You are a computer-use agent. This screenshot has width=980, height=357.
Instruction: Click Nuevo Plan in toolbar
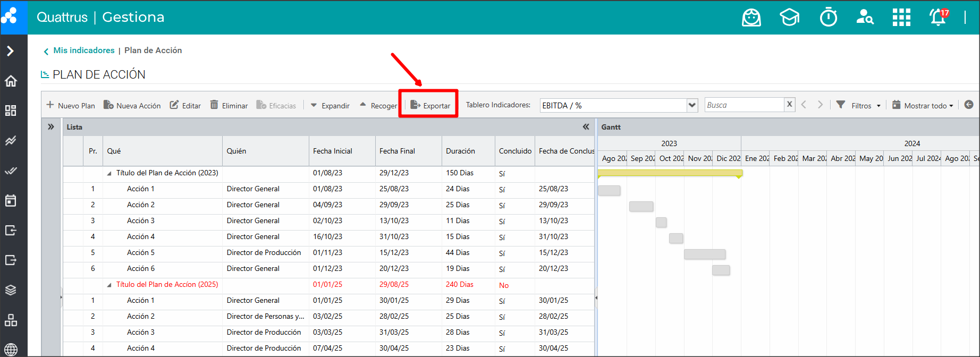71,105
